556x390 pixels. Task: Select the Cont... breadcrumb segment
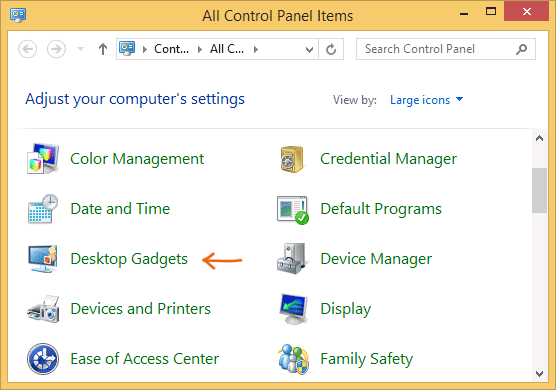point(171,49)
